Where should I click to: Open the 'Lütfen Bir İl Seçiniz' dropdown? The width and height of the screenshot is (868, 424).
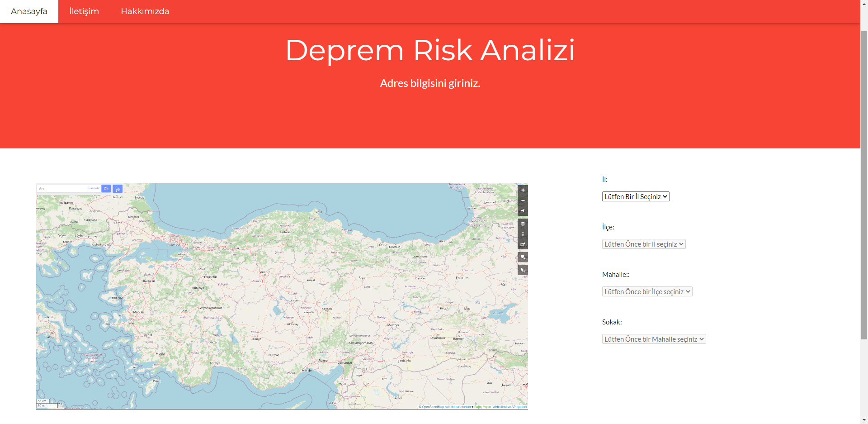[x=636, y=196]
